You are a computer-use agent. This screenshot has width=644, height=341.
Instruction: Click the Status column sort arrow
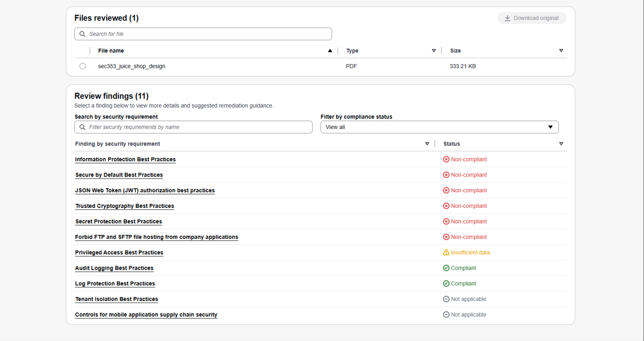coord(561,144)
